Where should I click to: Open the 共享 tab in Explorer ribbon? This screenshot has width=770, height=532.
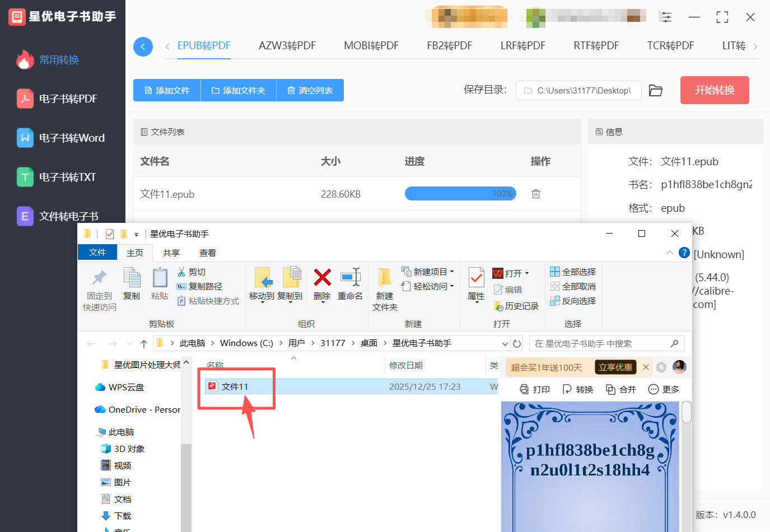171,253
